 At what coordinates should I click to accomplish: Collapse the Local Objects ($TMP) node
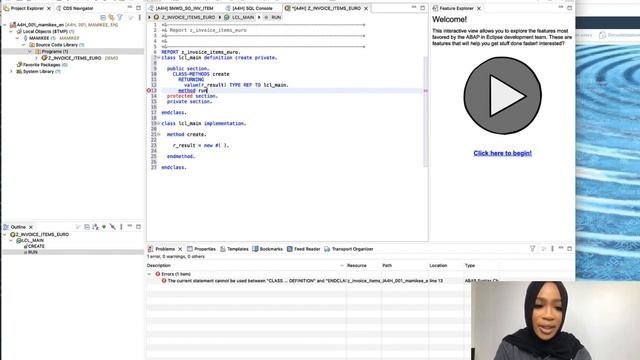coord(11,31)
